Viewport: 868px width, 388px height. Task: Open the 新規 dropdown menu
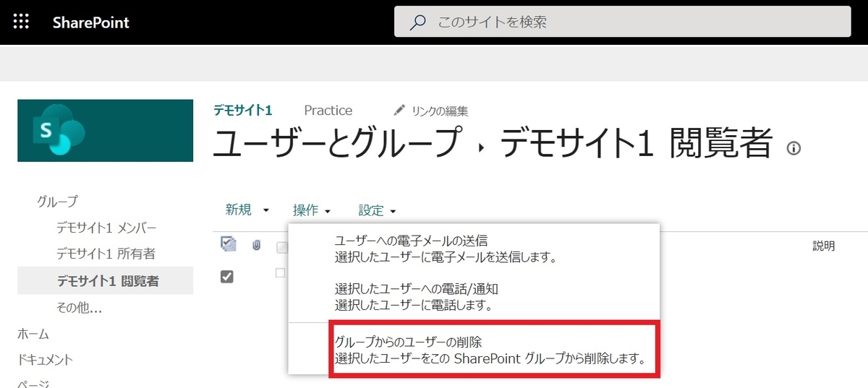[x=247, y=210]
